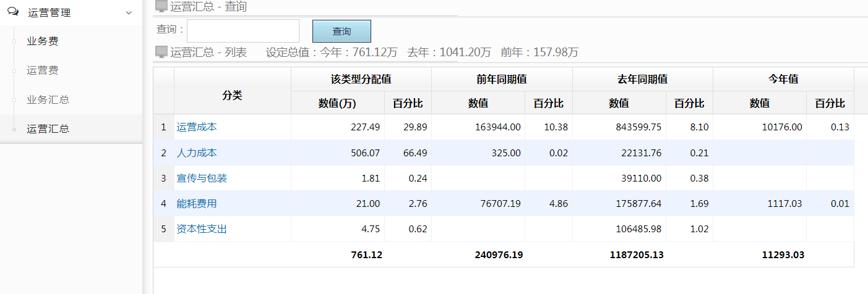868x294 pixels.
Task: Collapse the 运营管理 menu chevron
Action: [x=129, y=12]
